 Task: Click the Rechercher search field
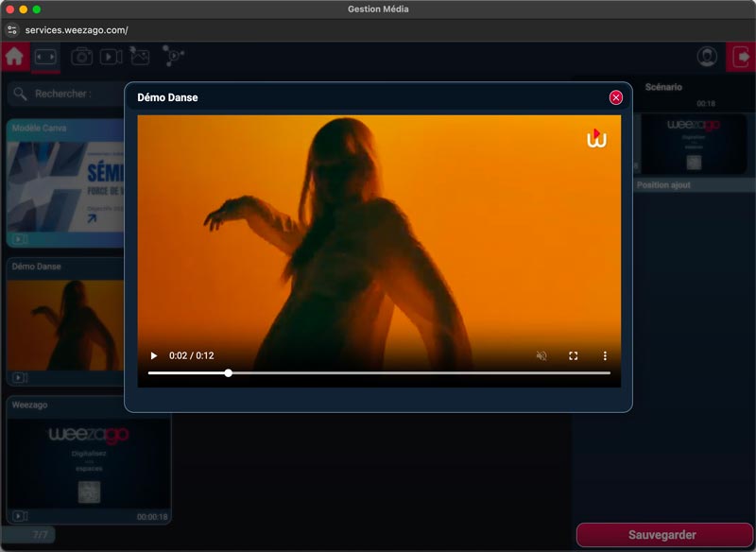[x=67, y=94]
